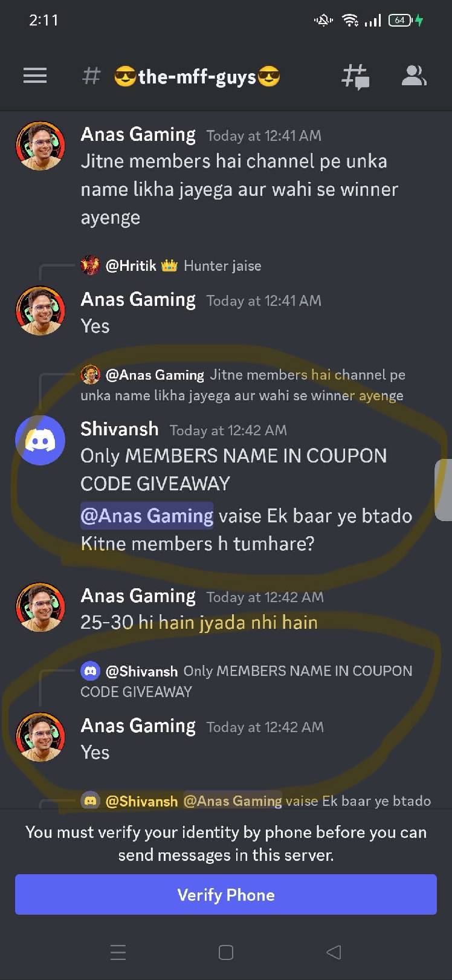The height and width of the screenshot is (980, 452).
Task: Tap the @Anas Gaming mention in Shivansh's message
Action: point(147,516)
